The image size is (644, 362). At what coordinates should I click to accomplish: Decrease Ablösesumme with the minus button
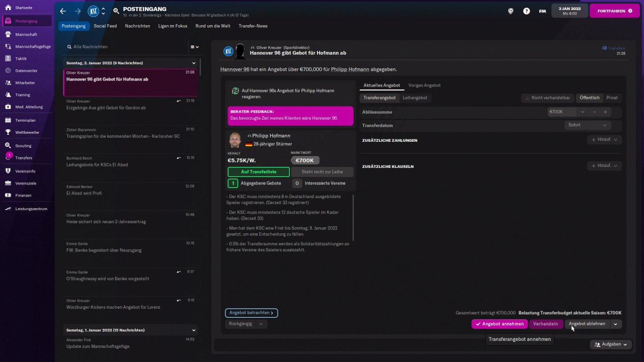click(594, 112)
